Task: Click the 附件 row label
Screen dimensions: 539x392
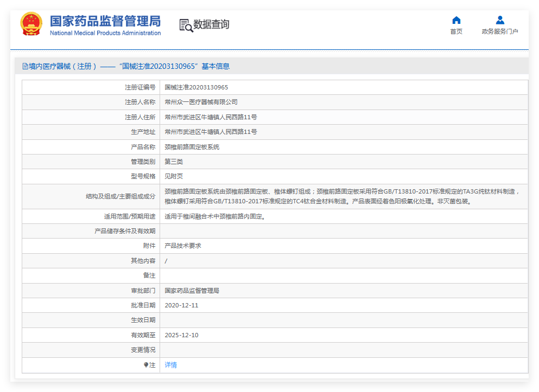Action: (149, 246)
